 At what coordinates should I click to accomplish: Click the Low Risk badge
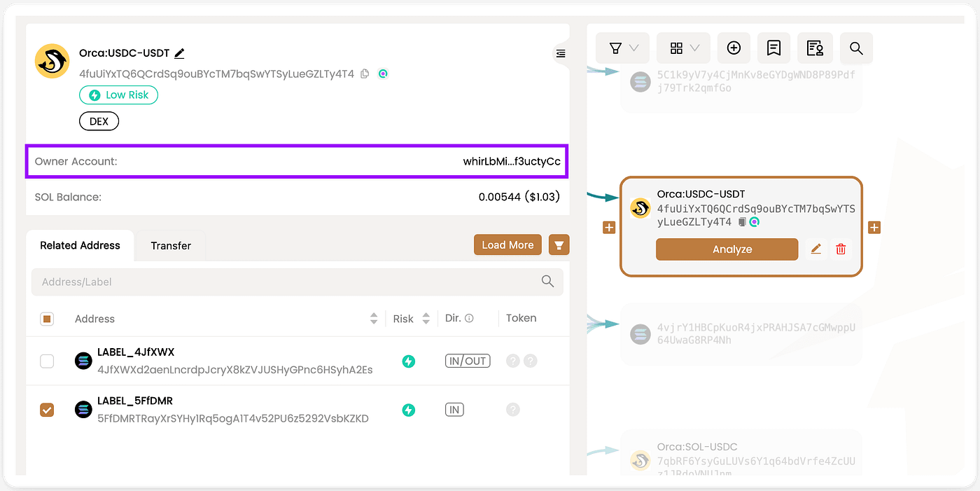[x=119, y=95]
